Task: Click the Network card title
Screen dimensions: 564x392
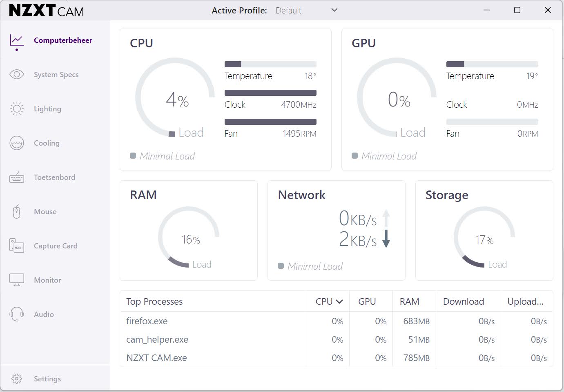Action: [302, 195]
